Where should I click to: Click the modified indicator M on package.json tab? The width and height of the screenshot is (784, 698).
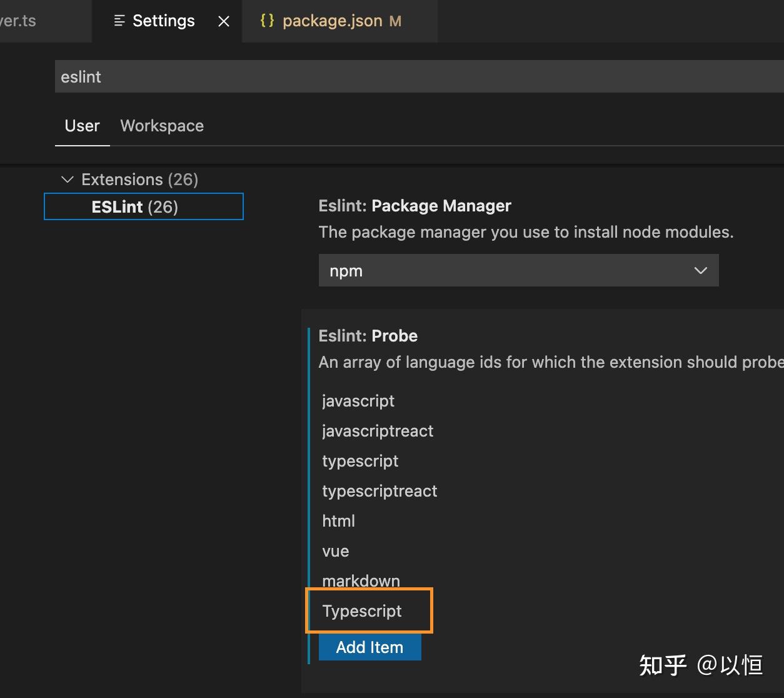[395, 21]
